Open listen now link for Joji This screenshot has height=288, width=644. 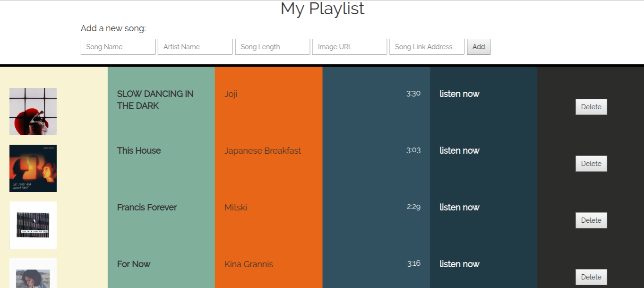coord(459,94)
